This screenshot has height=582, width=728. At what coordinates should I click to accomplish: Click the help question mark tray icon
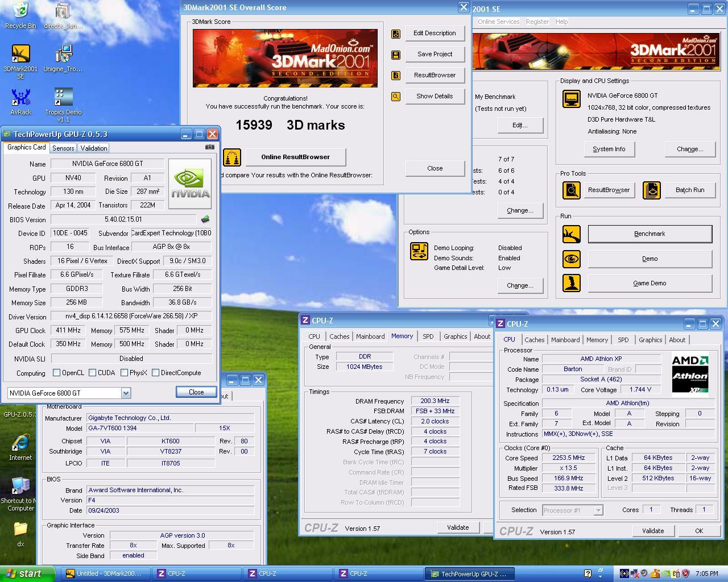point(588,573)
